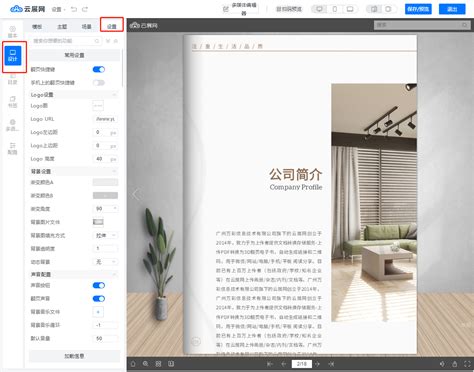Viewport: 474px width, 372px height.
Task: Switch to the 主题 tab
Action: click(62, 26)
